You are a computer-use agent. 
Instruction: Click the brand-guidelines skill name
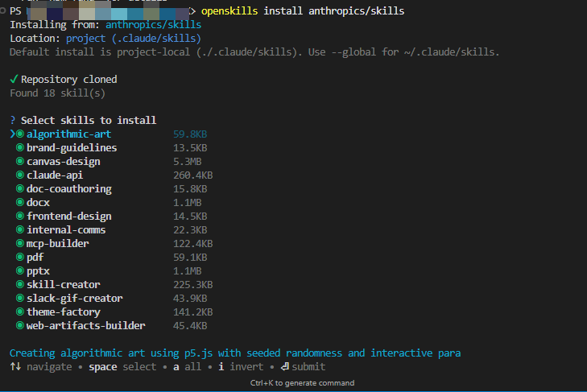coord(72,148)
